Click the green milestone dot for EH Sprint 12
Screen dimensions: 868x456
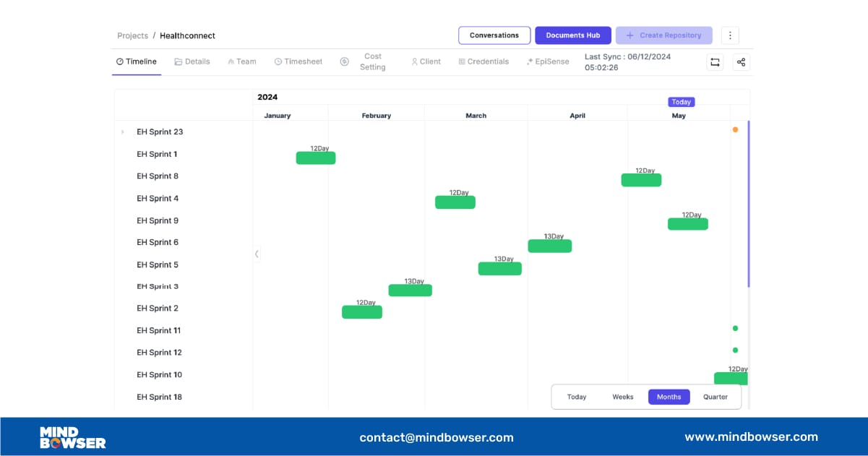[735, 350]
